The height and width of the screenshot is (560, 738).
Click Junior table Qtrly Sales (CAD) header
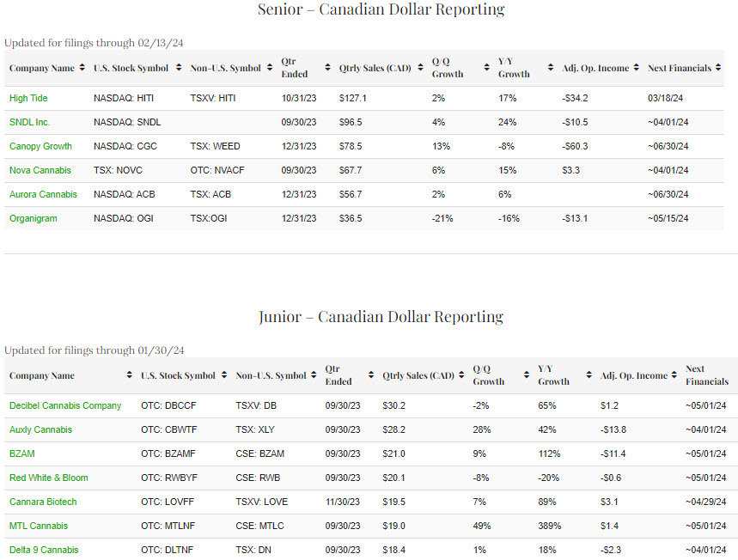418,375
